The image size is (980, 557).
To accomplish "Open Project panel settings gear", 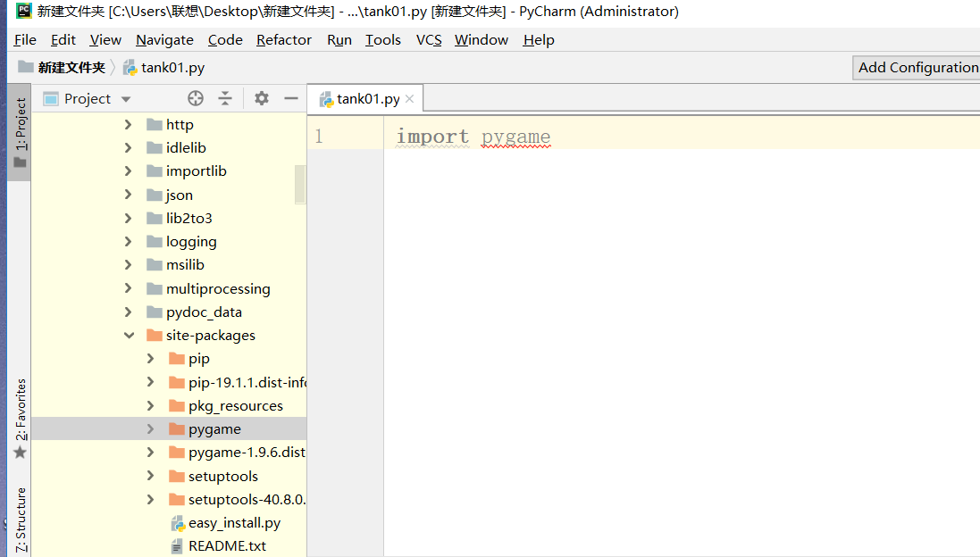I will (261, 99).
